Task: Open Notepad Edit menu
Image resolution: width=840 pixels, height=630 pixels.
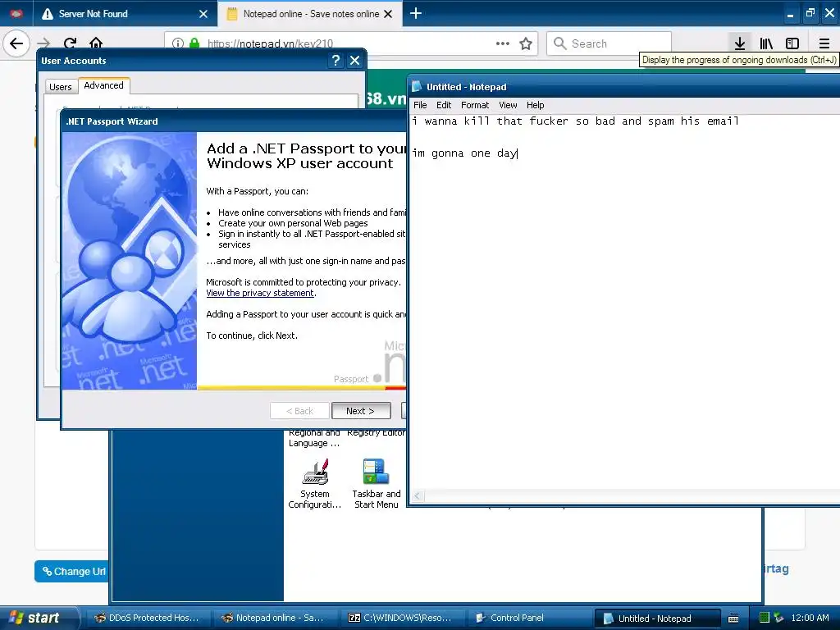Action: point(444,105)
